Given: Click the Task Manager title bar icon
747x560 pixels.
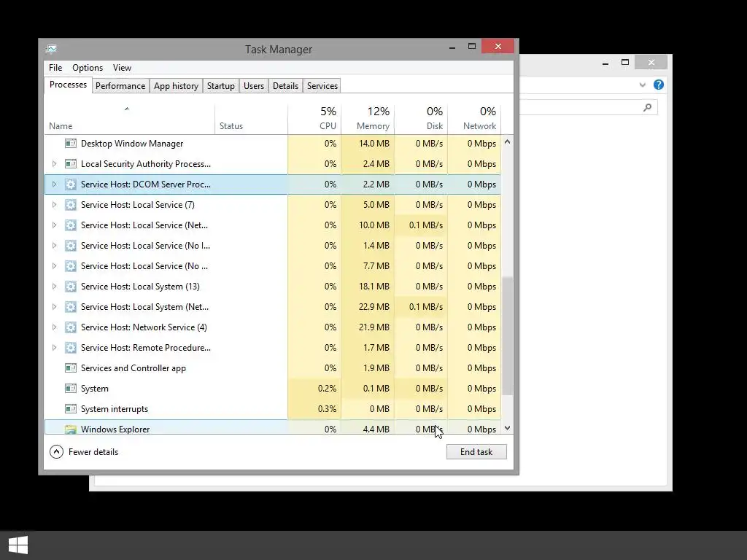Looking at the screenshot, I should pyautogui.click(x=52, y=49).
